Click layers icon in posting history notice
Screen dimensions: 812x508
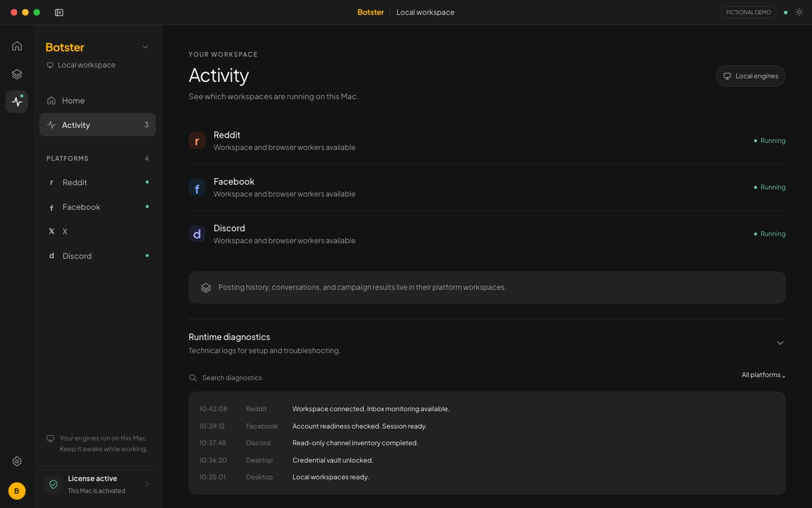206,287
